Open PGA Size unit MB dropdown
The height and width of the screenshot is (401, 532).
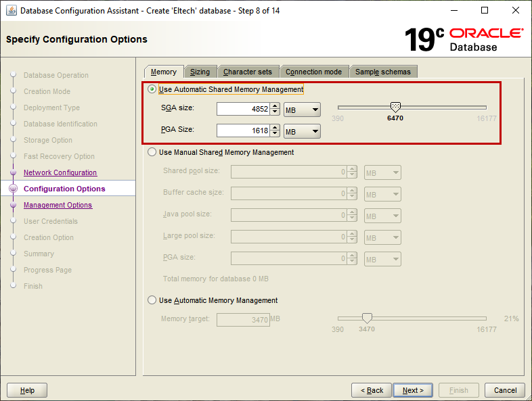(302, 131)
